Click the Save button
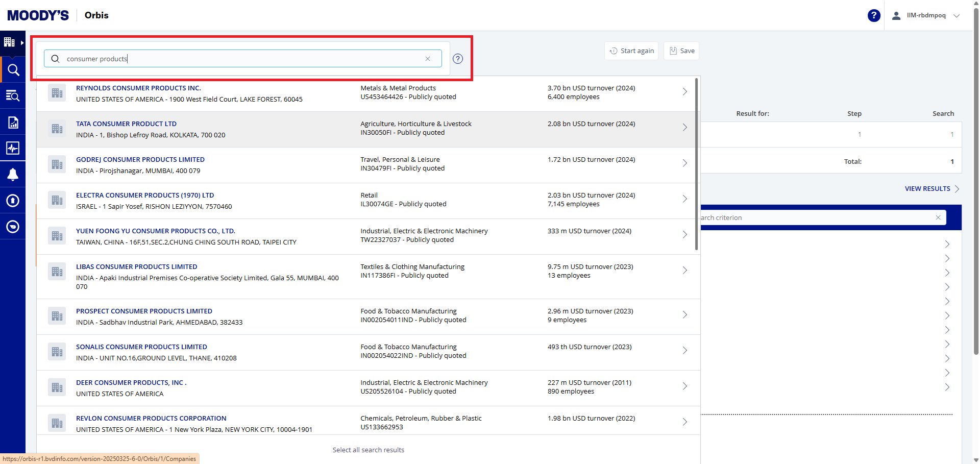The height and width of the screenshot is (464, 980). 681,51
